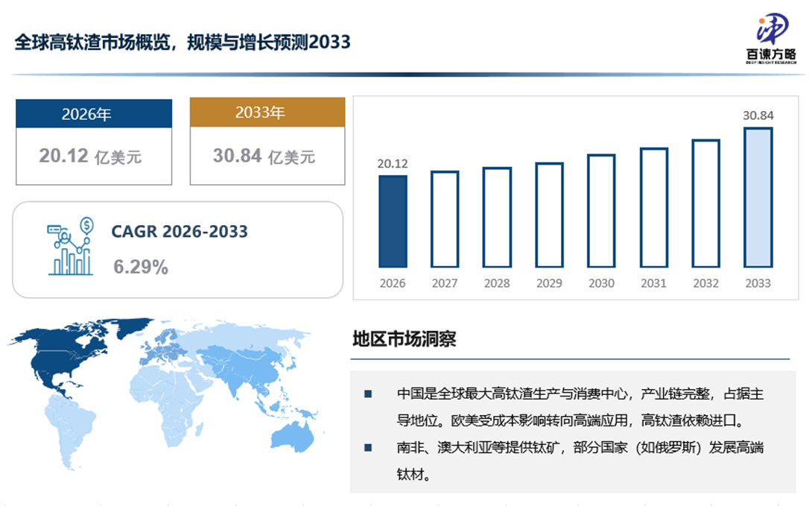812x506 pixels.
Task: Click the 地区市场洞察 heading
Action: click(x=404, y=340)
